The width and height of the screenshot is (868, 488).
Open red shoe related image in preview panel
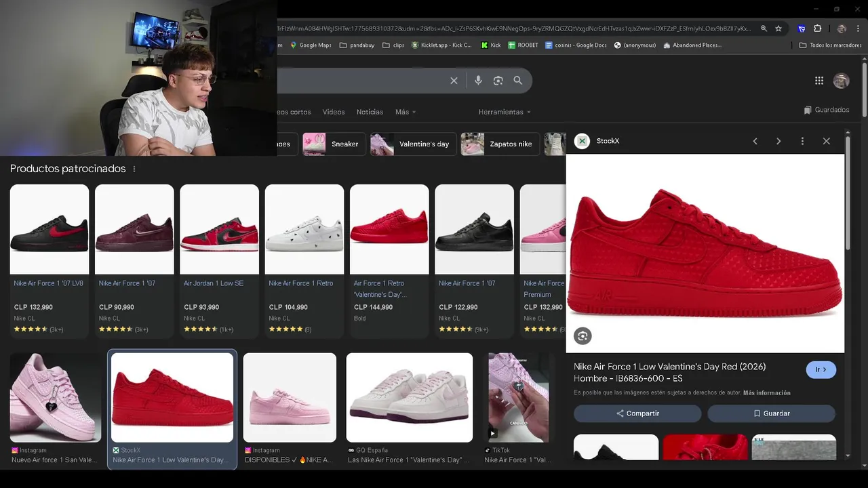click(705, 447)
